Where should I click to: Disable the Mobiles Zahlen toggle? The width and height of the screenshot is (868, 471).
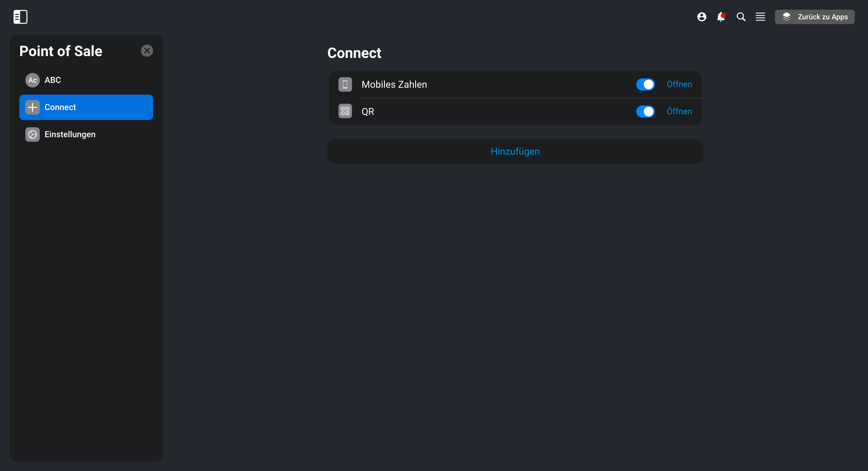(645, 84)
